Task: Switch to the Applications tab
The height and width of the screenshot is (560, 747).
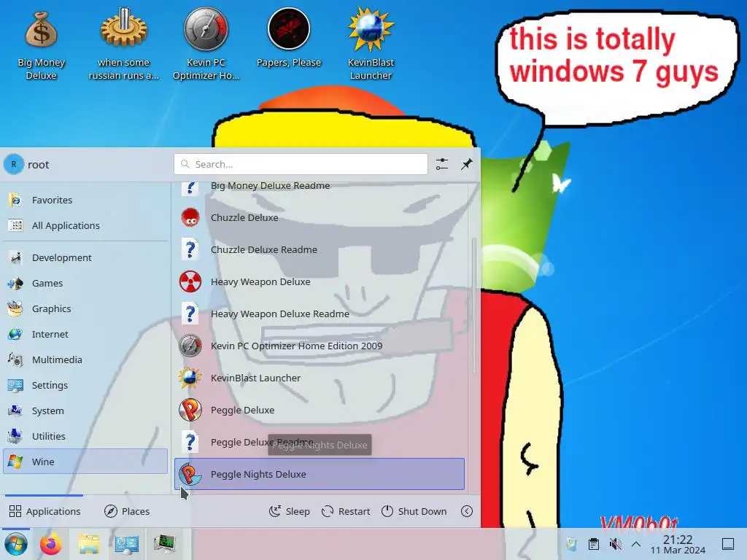Action: point(44,511)
